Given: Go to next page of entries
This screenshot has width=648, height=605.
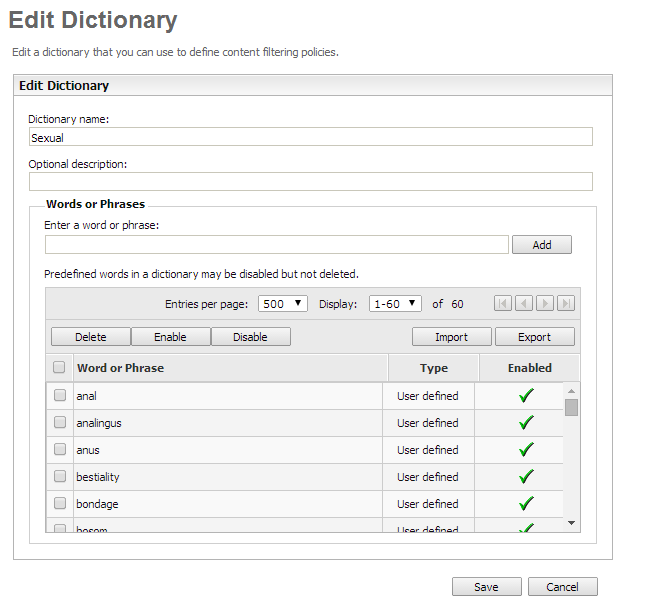Looking at the screenshot, I should [545, 303].
